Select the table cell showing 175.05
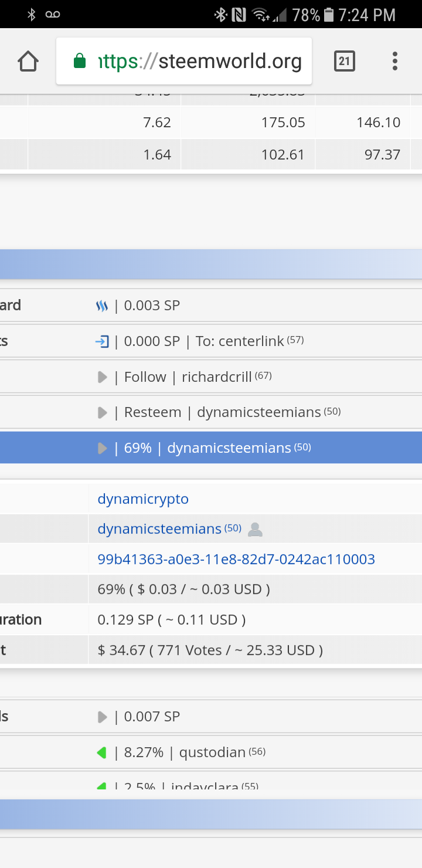This screenshot has height=868, width=422. click(x=249, y=123)
